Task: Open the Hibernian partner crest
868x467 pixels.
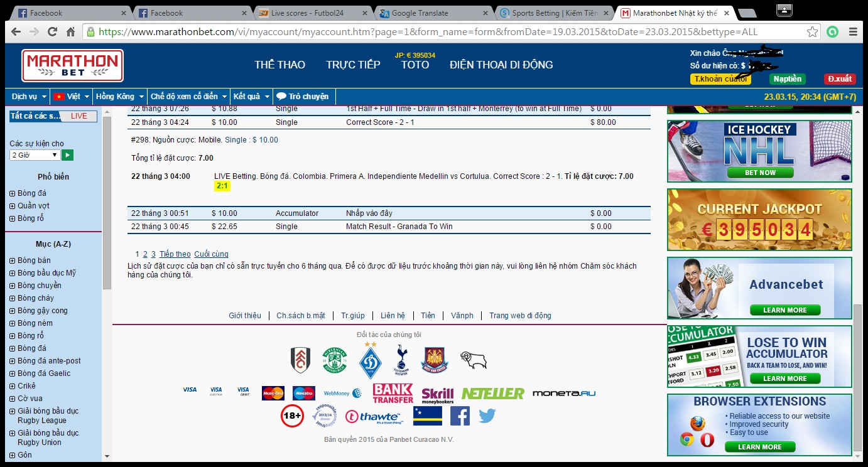Action: coord(335,360)
